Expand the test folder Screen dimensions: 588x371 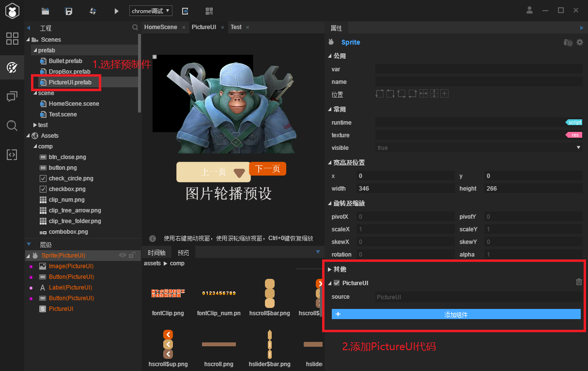[x=35, y=125]
